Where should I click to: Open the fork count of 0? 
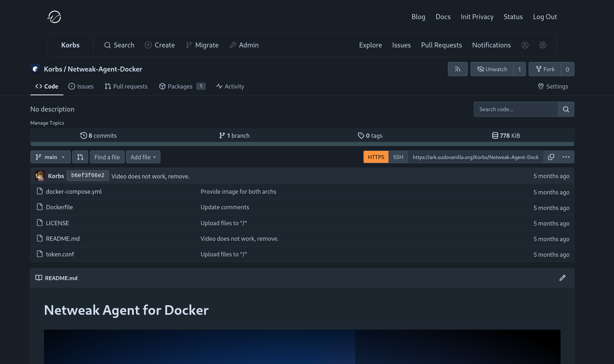click(567, 69)
